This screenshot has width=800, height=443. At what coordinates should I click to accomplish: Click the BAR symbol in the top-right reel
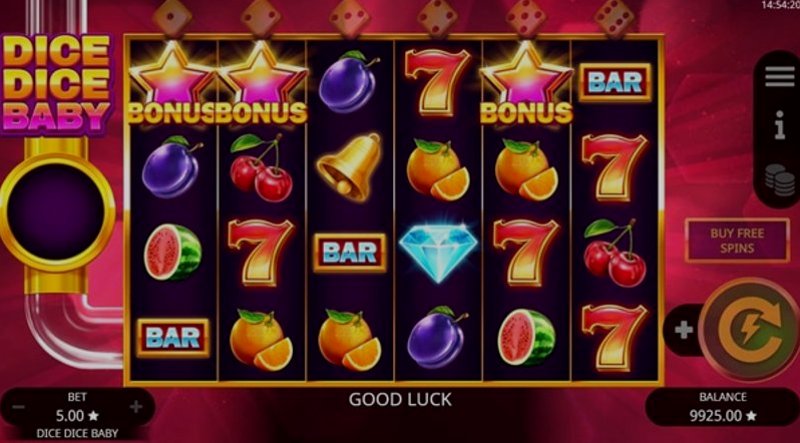pyautogui.click(x=615, y=82)
